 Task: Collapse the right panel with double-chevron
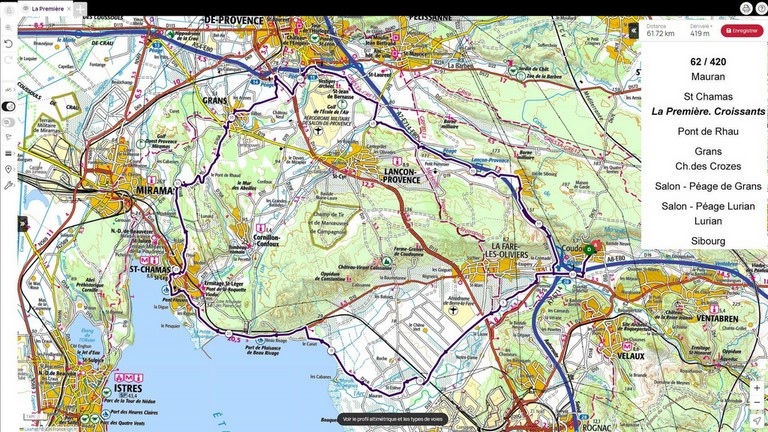(x=633, y=31)
